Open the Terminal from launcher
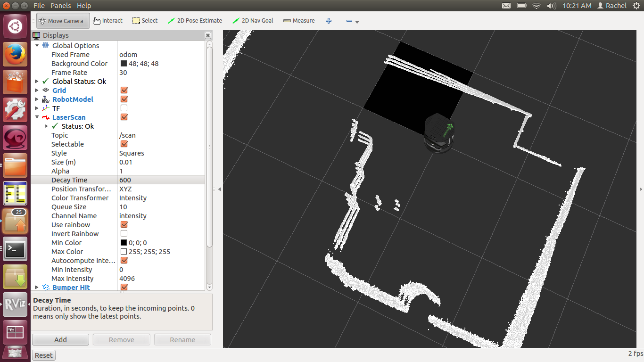Viewport: 644px width, 362px height. click(x=16, y=249)
